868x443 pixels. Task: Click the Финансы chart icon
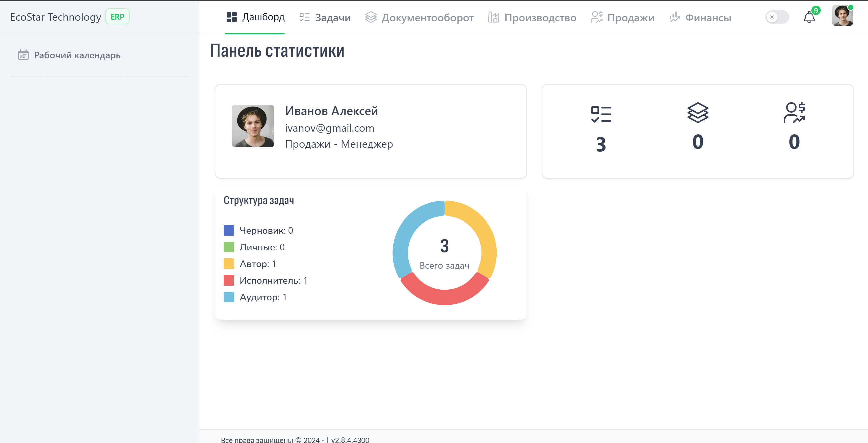click(x=675, y=17)
